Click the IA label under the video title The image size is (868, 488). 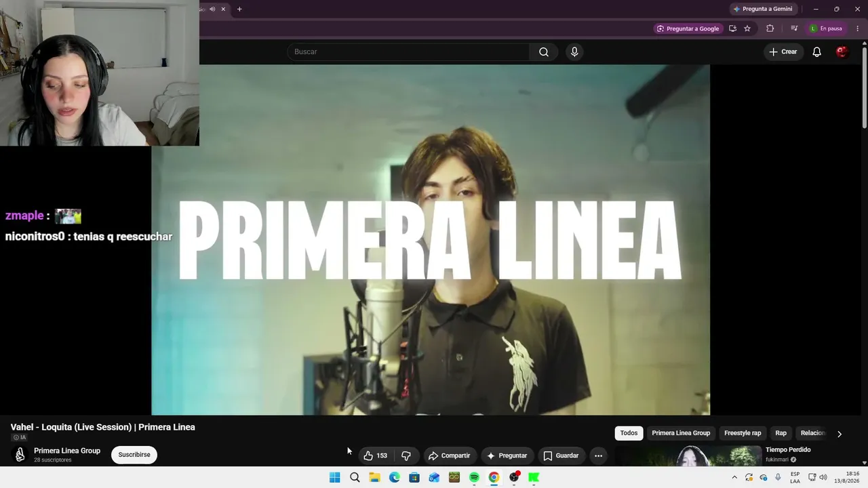click(20, 438)
